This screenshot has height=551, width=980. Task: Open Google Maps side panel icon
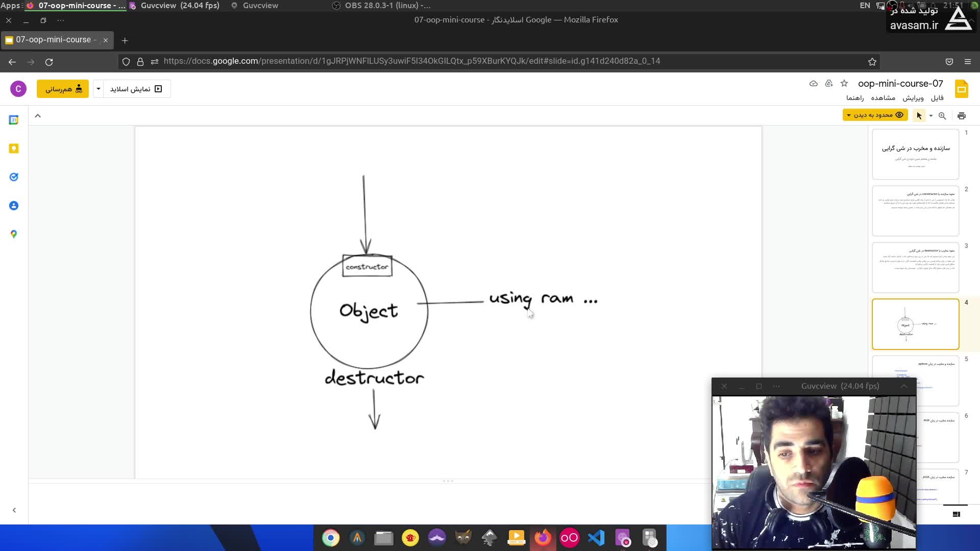pos(14,234)
